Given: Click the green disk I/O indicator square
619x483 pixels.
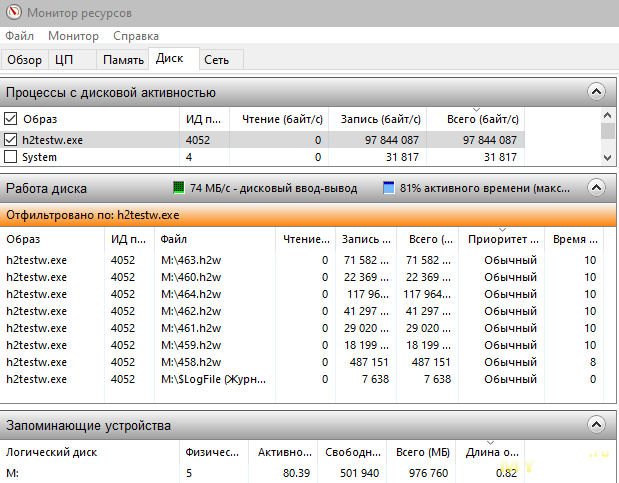Looking at the screenshot, I should [179, 188].
